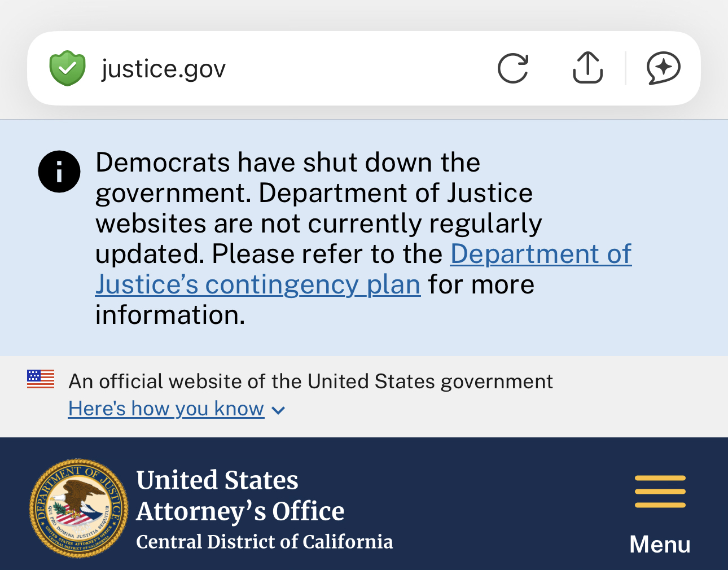Viewport: 728px width, 570px height.
Task: Click the justice.gov domain text
Action: pos(164,69)
